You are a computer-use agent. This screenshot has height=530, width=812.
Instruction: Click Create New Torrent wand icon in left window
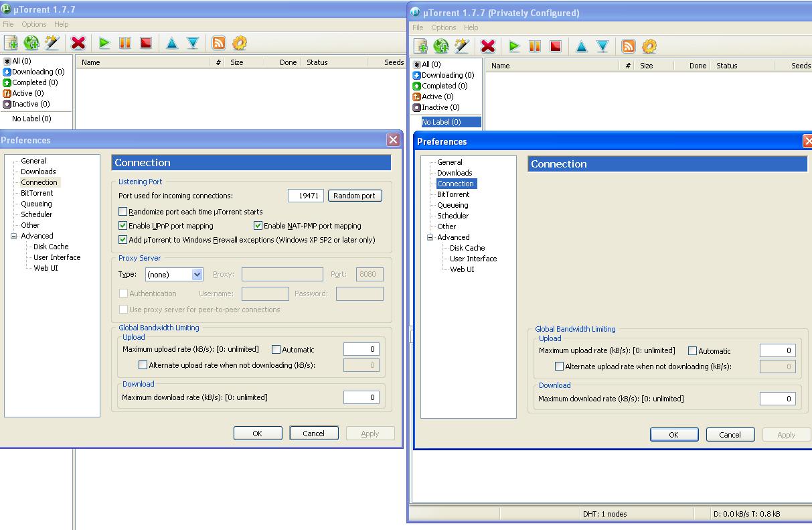(52, 43)
